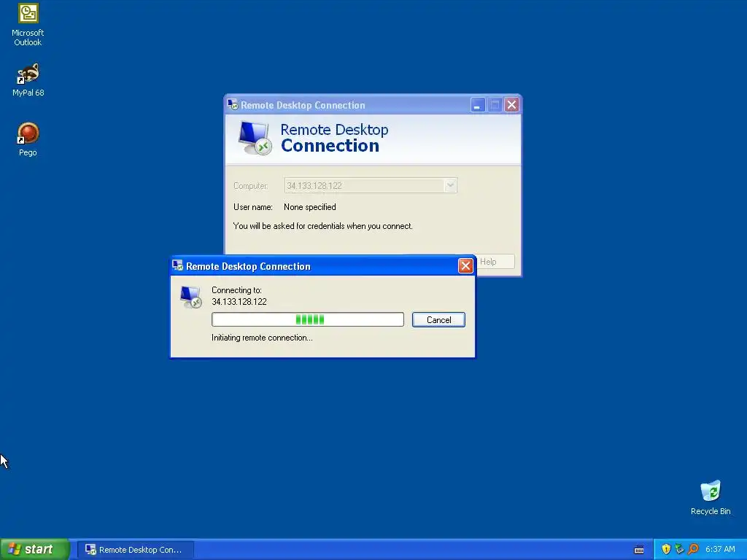The image size is (747, 560).
Task: Click the Remote Desktop banner computer logo
Action: [255, 138]
